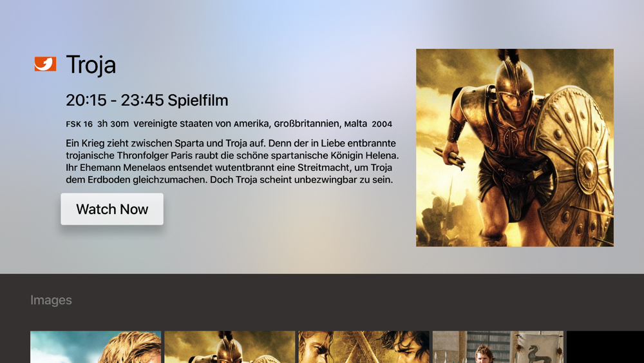The image size is (644, 363).
Task: Click the German plot description paragraph
Action: [232, 161]
